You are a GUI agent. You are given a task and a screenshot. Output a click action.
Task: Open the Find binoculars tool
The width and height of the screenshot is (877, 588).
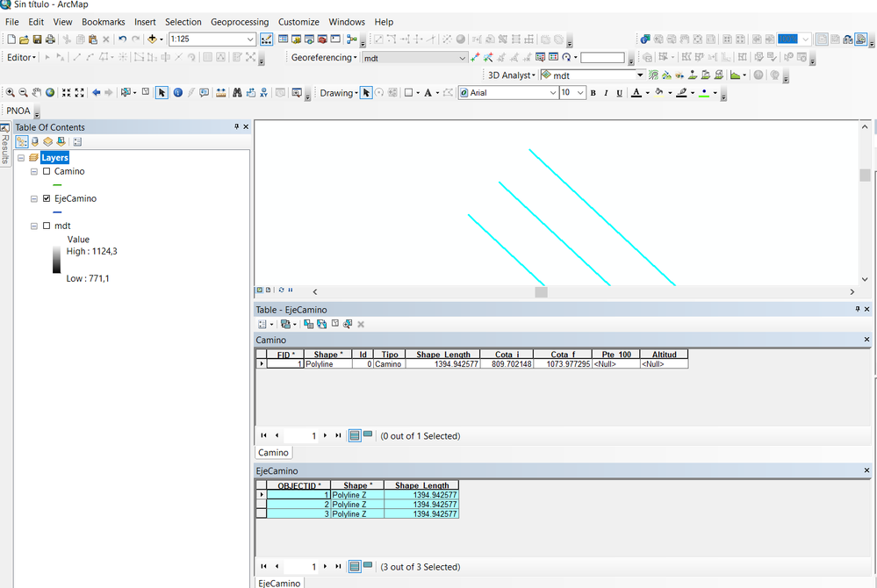tap(237, 93)
